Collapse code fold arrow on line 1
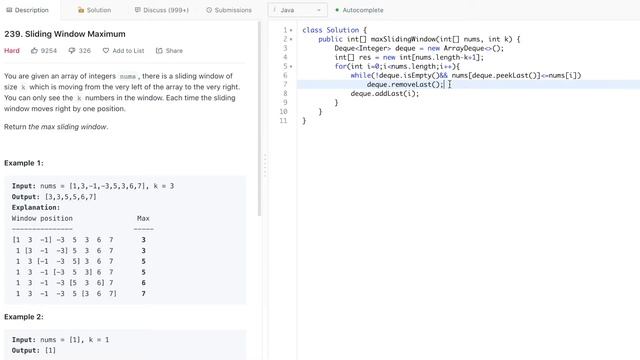640x360 pixels. 291,30
